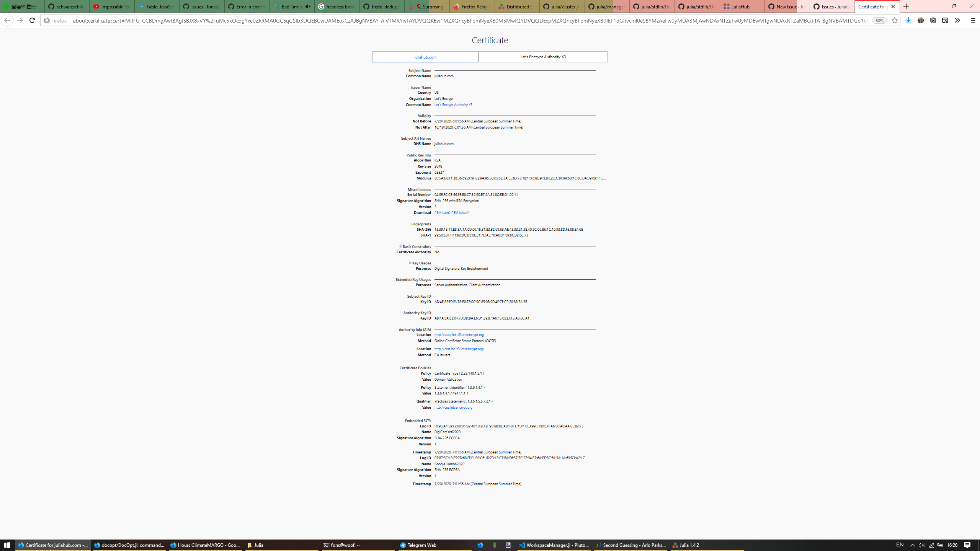This screenshot has width=980, height=551.
Task: Open the Firefox application menu
Action: [x=973, y=20]
